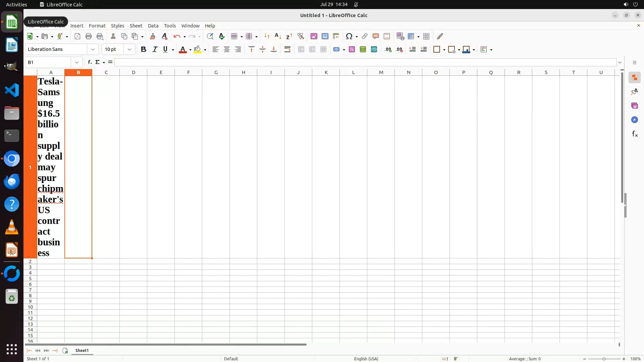Image resolution: width=644 pixels, height=362 pixels.
Task: Toggle Bold formatting
Action: click(x=144, y=49)
